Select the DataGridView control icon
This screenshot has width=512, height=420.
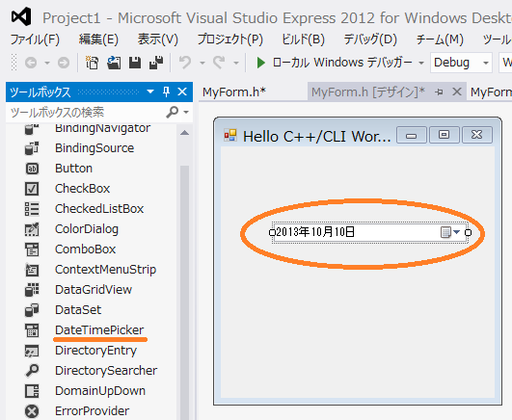coord(32,290)
